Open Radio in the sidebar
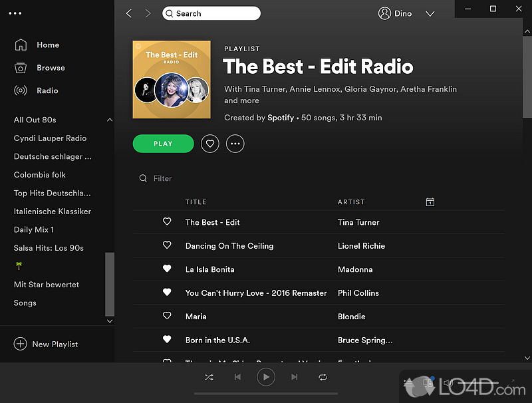This screenshot has width=532, height=403. click(47, 90)
